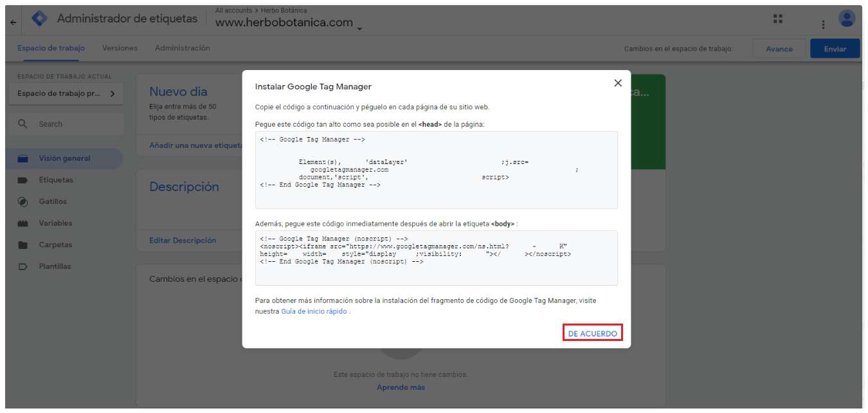Click the head code snippet box

[437, 170]
